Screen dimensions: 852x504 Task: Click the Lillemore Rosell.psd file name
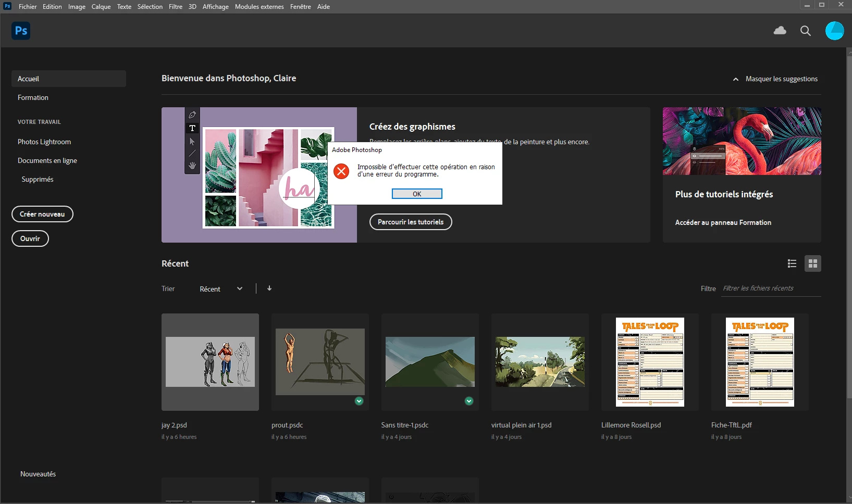tap(631, 425)
